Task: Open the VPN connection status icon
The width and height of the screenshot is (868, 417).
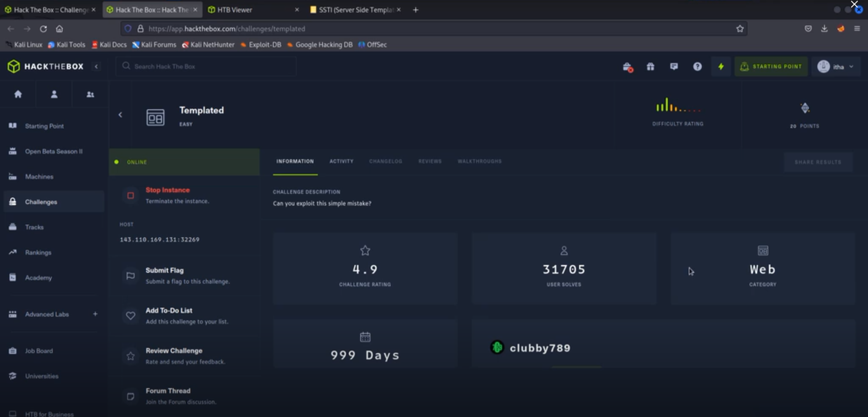Action: pos(627,67)
